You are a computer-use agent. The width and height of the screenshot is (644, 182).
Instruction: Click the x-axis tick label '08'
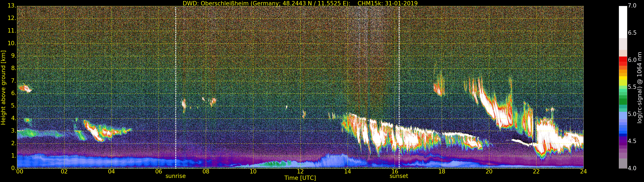206,171
